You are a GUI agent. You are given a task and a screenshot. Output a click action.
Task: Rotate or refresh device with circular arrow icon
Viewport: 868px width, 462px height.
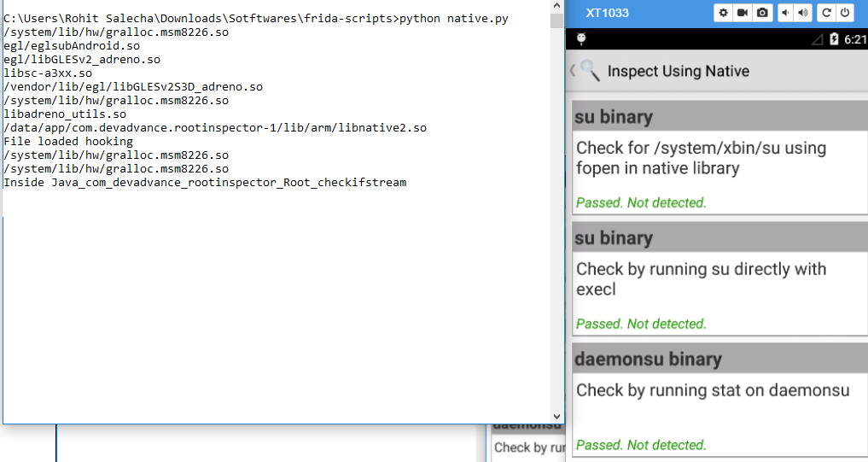click(x=826, y=13)
